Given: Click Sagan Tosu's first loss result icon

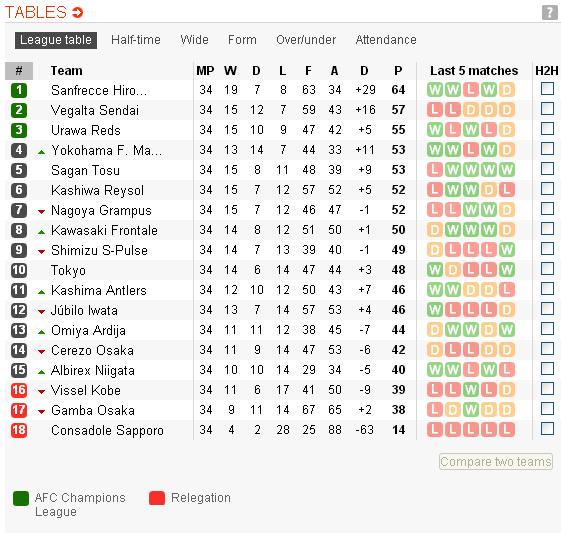Looking at the screenshot, I should pos(435,170).
